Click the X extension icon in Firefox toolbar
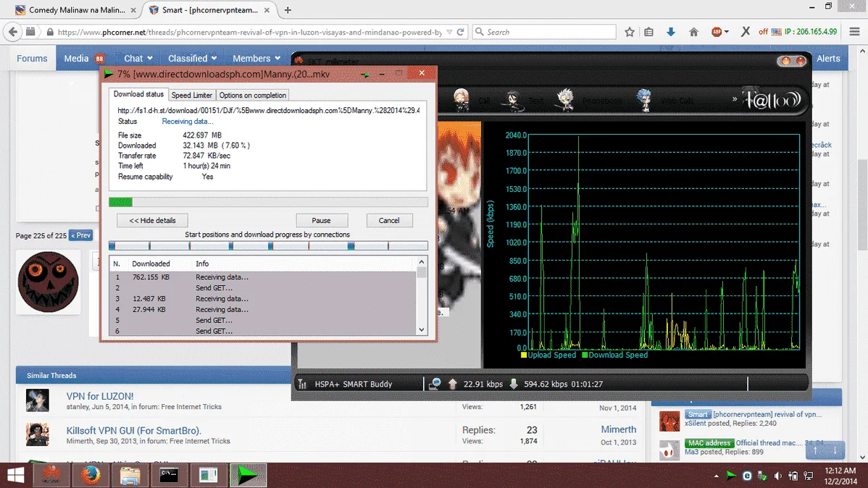 coord(746,32)
